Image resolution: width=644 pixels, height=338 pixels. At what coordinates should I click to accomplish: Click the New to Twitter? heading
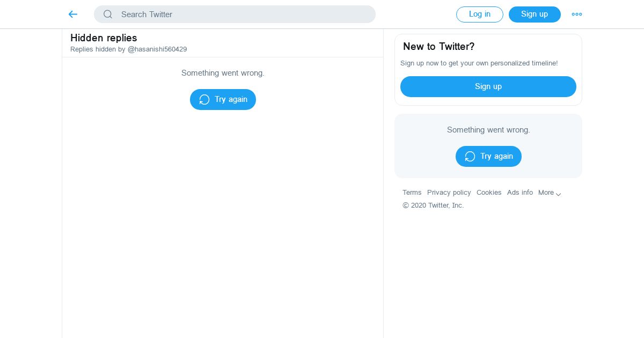point(438,47)
